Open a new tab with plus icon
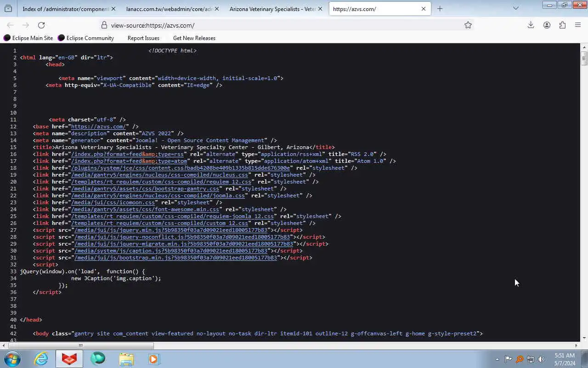This screenshot has height=368, width=588. coord(440,8)
